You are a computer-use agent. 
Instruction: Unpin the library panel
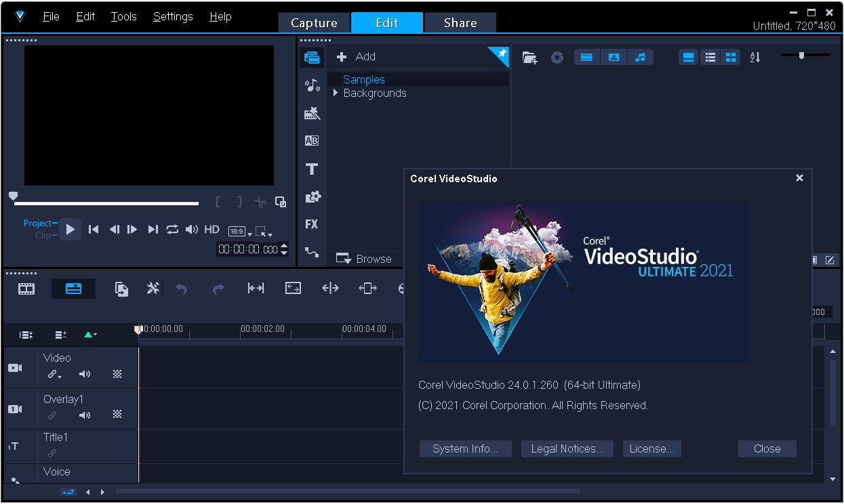pyautogui.click(x=499, y=54)
